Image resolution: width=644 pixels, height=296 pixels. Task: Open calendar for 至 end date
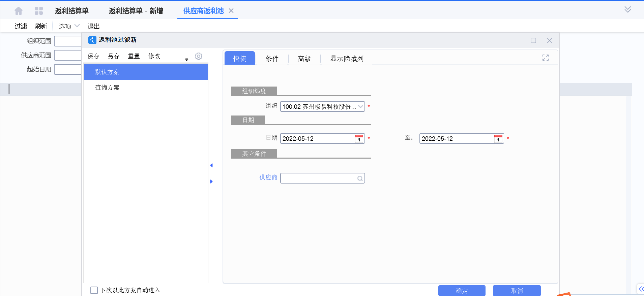pyautogui.click(x=498, y=138)
